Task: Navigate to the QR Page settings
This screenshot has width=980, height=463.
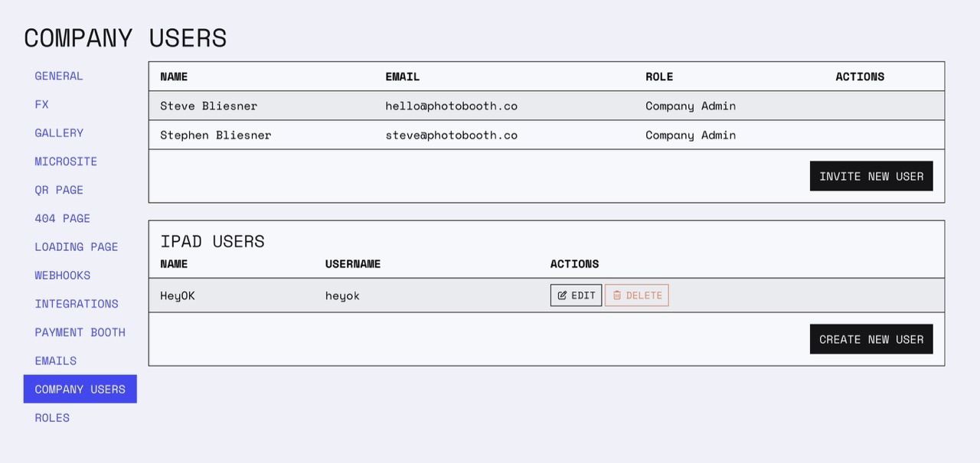Action: click(59, 190)
